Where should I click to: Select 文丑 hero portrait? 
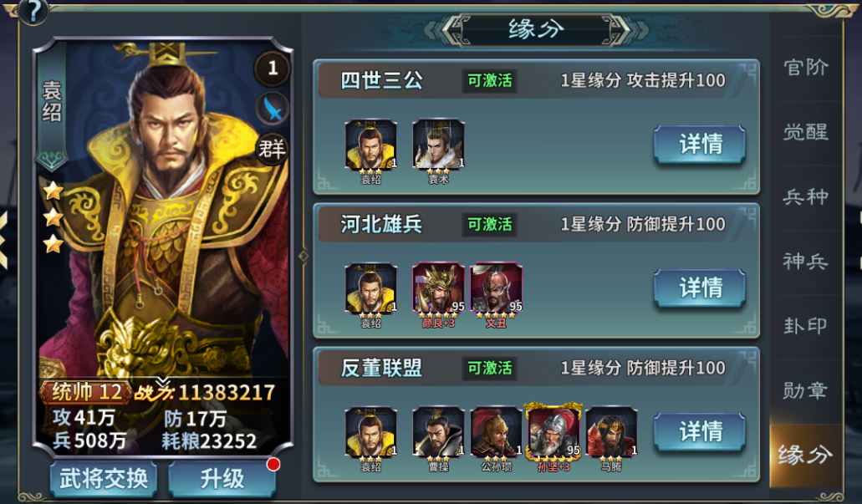pos(496,288)
